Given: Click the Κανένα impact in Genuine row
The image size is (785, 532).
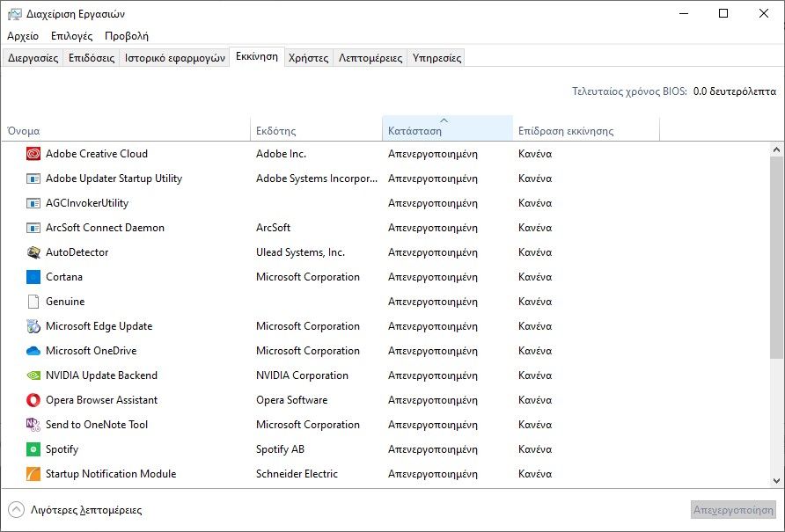Looking at the screenshot, I should [535, 302].
